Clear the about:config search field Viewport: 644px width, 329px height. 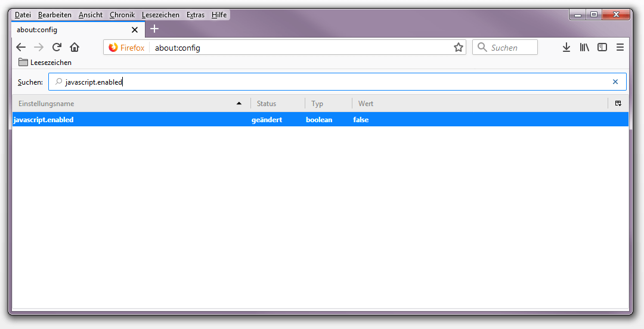coord(615,82)
